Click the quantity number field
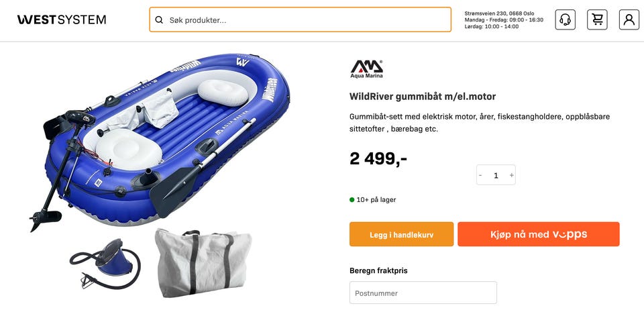This screenshot has width=644, height=314. [496, 175]
